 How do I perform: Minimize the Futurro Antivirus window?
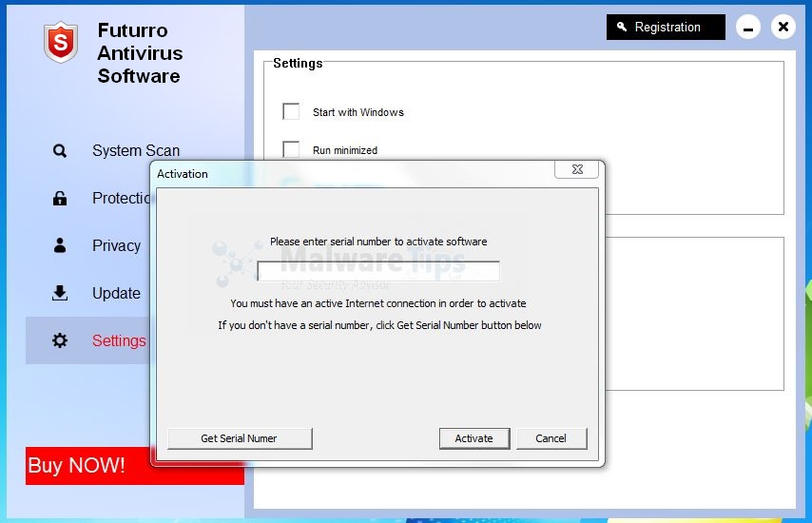tap(748, 27)
